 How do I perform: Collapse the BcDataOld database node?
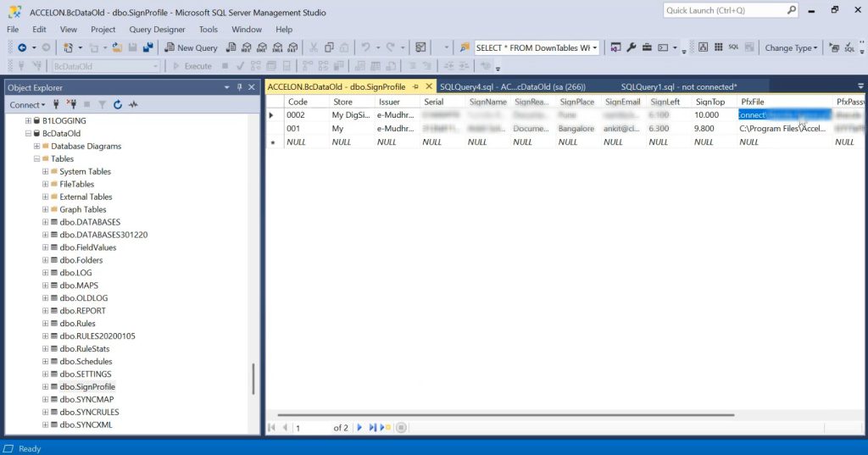[28, 133]
